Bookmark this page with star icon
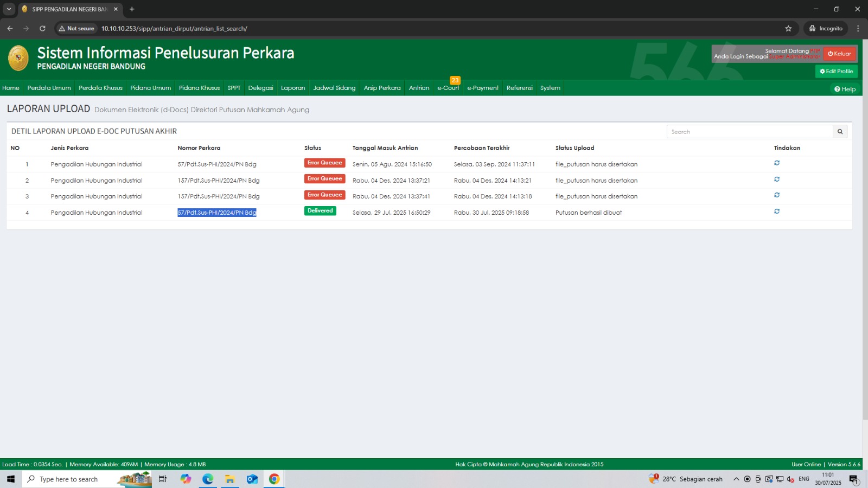 click(x=788, y=29)
